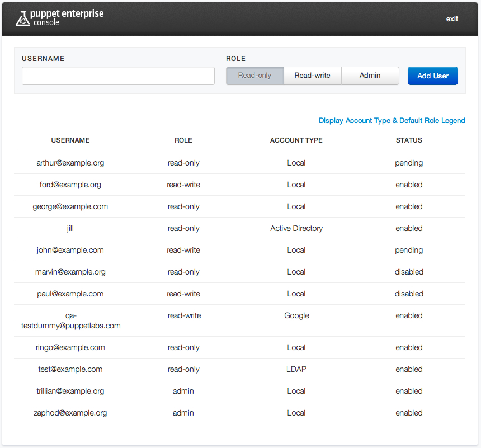Viewport: 481px width, 448px height.
Task: Choose the Read-write role option
Action: [312, 76]
